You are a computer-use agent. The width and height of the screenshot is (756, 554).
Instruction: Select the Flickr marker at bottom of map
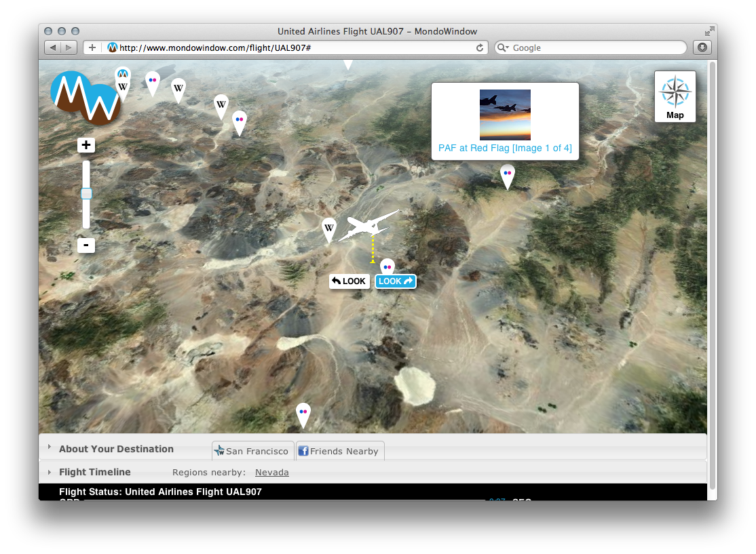pos(303,414)
